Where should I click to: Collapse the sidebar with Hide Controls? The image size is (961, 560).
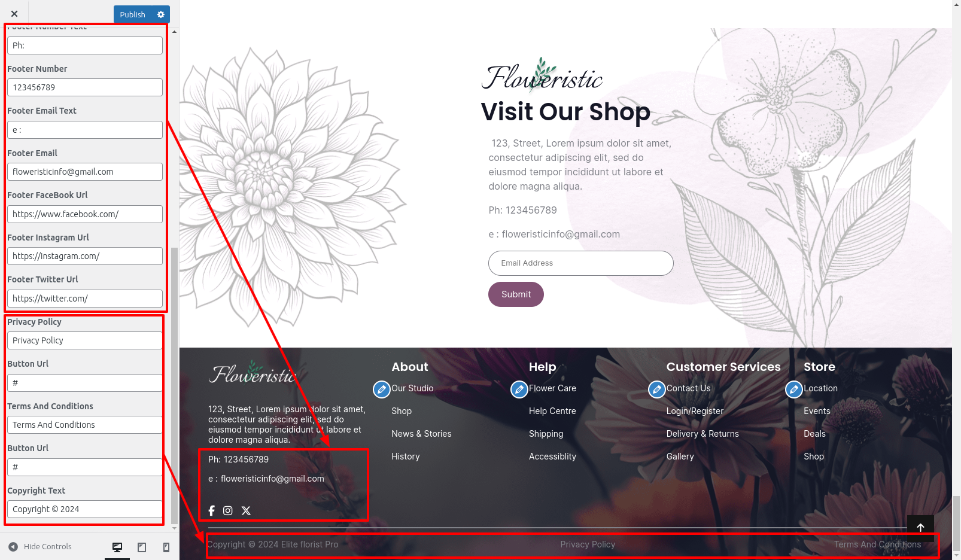point(40,546)
